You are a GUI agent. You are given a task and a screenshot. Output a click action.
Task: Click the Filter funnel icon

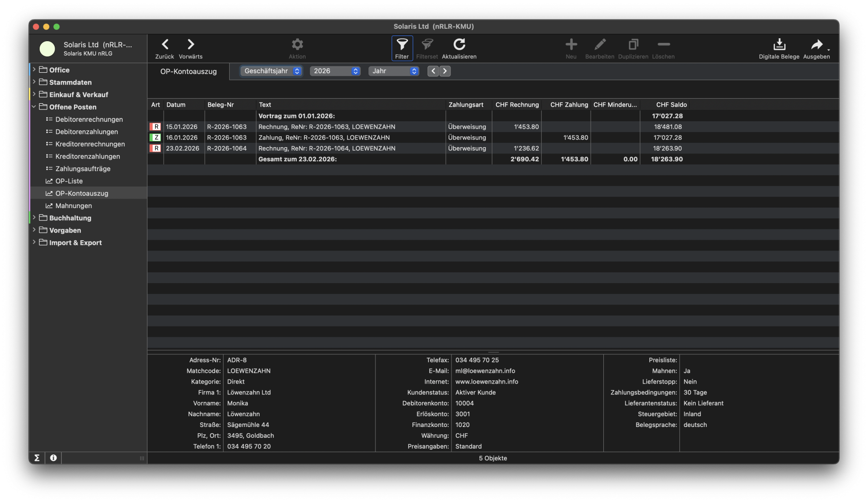click(402, 45)
